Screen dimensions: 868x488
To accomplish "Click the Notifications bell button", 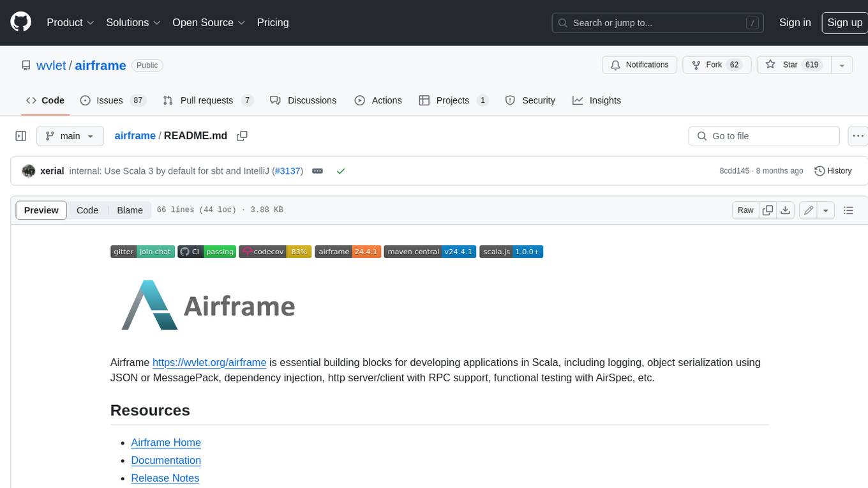I will (x=640, y=65).
